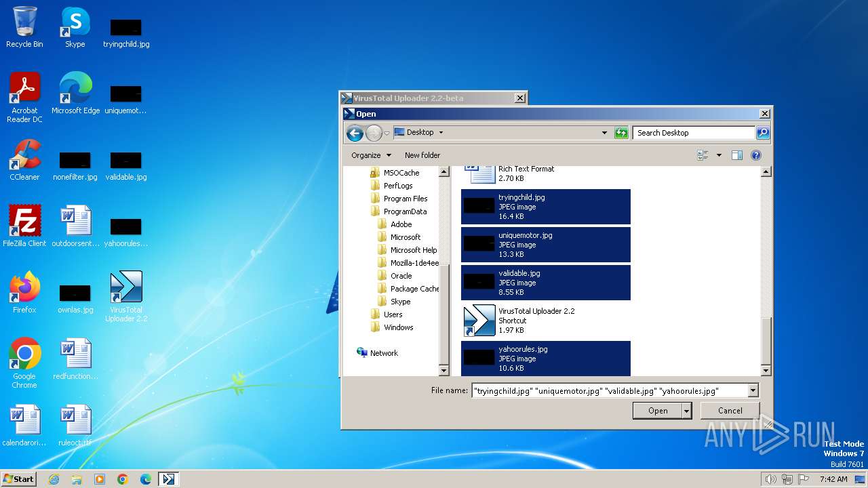This screenshot has height=488, width=868.
Task: Select the PerfLogs folder in tree
Action: tap(392, 186)
